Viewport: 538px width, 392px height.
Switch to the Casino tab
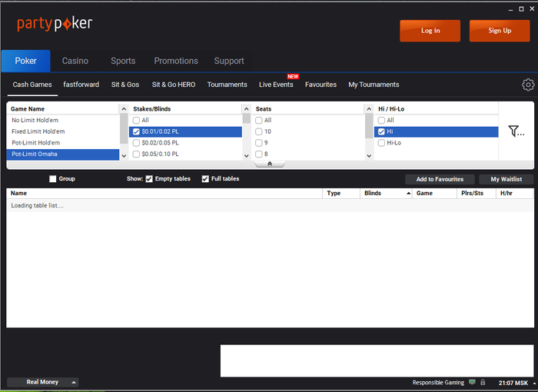(75, 61)
